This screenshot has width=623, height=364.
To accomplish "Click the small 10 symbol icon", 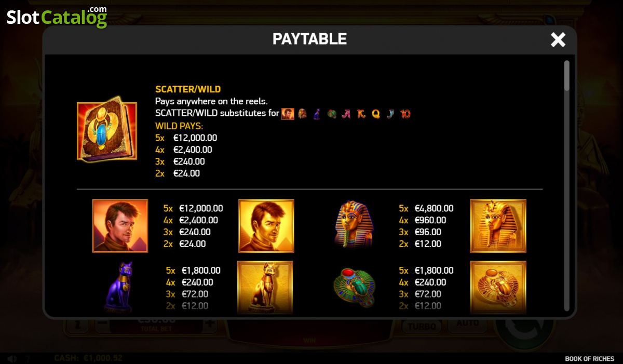I will (405, 114).
